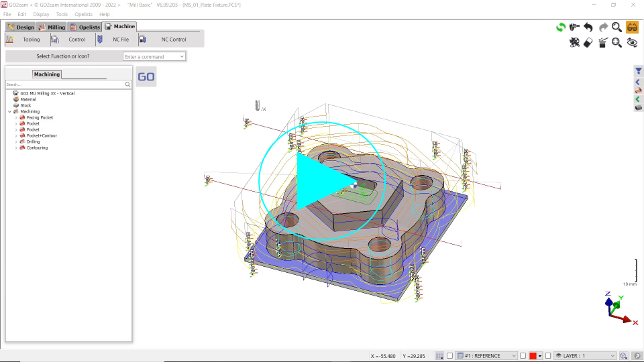Click the green refresh arrows icon
Screen dimensions: 644x362
560,27
